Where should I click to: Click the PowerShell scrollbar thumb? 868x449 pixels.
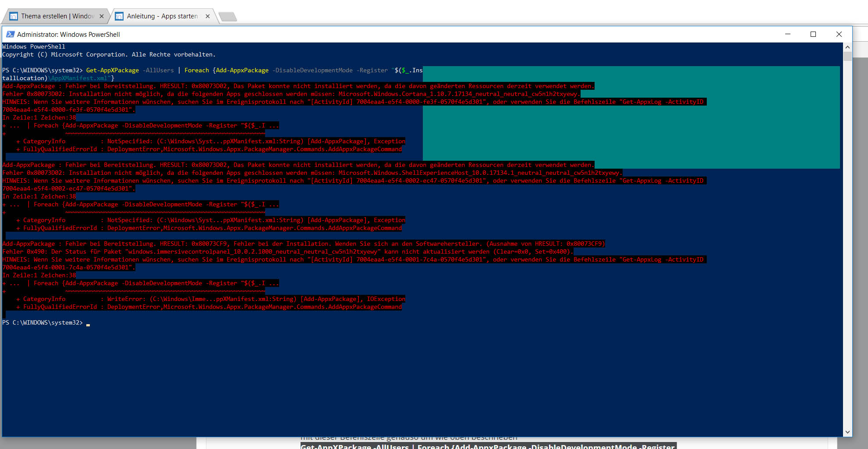point(847,56)
